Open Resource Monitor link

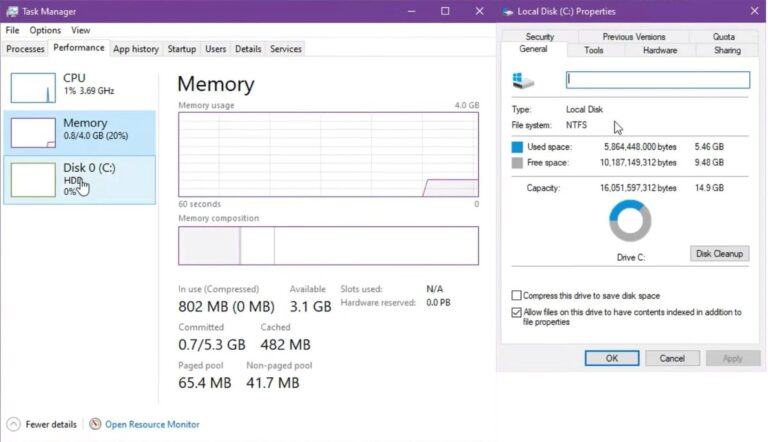pyautogui.click(x=152, y=424)
